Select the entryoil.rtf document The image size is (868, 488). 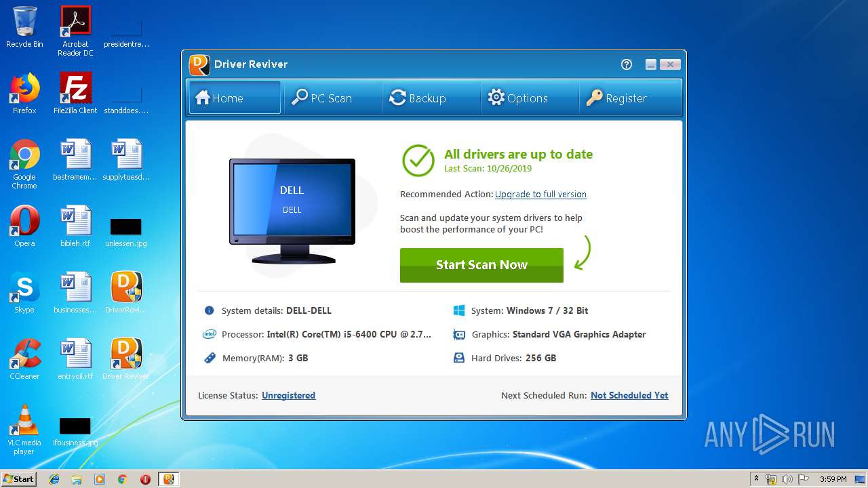75,359
